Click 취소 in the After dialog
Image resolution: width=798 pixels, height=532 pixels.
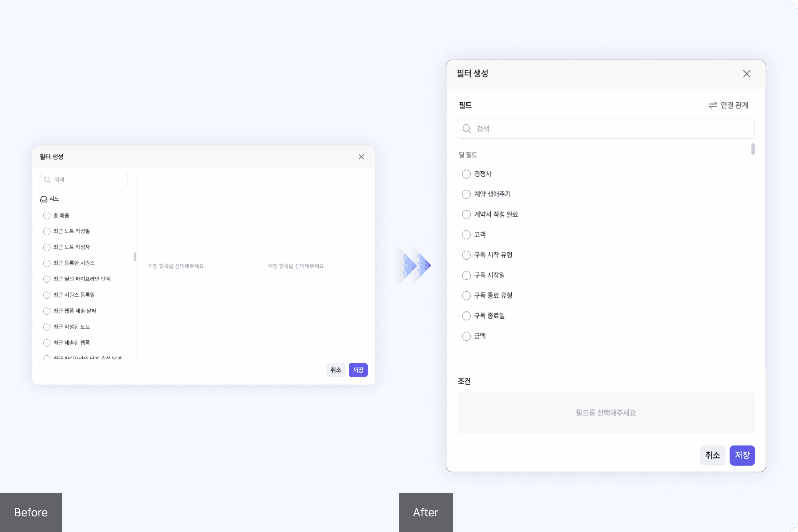point(712,455)
